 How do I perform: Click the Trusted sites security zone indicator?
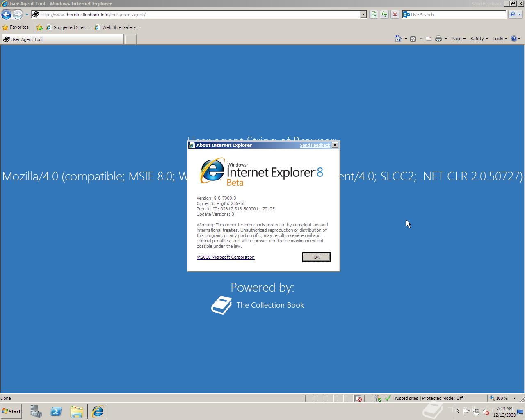click(x=427, y=398)
